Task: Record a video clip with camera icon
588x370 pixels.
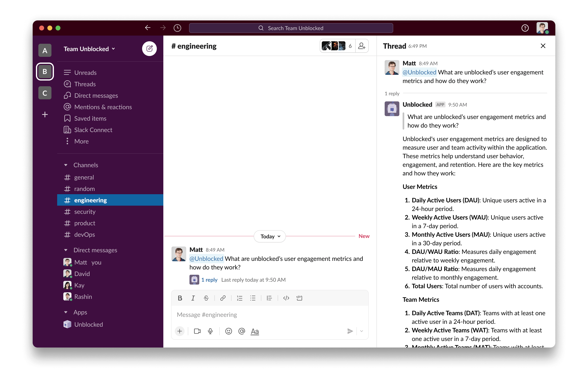Action: [x=197, y=331]
